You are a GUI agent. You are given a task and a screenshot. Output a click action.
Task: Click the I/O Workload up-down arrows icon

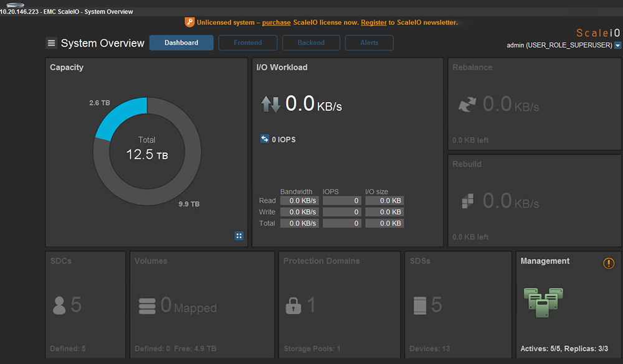270,104
